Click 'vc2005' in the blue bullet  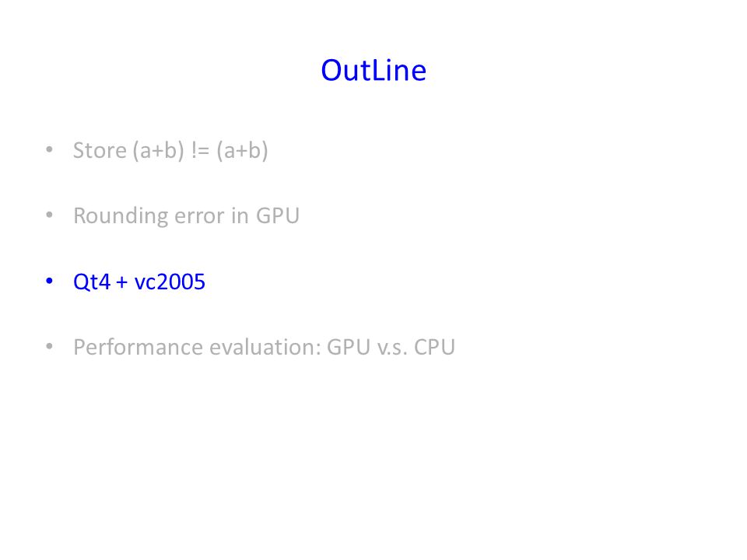pos(170,282)
